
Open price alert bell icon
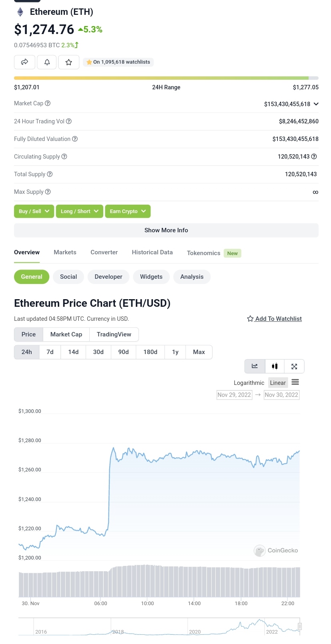tap(47, 62)
